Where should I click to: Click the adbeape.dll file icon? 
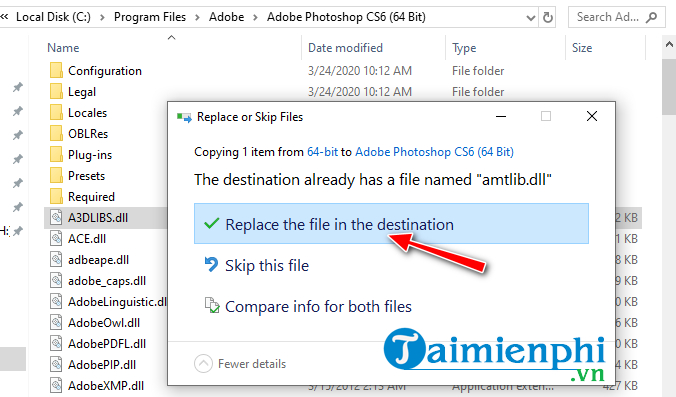coord(56,259)
